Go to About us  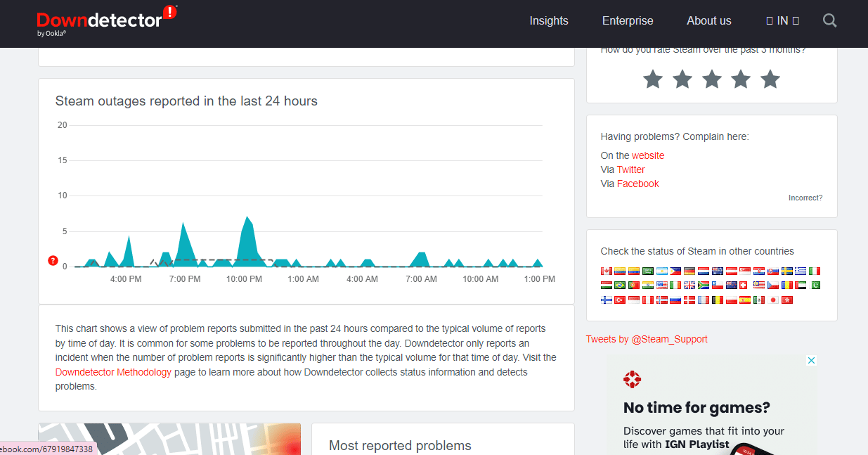pos(709,21)
